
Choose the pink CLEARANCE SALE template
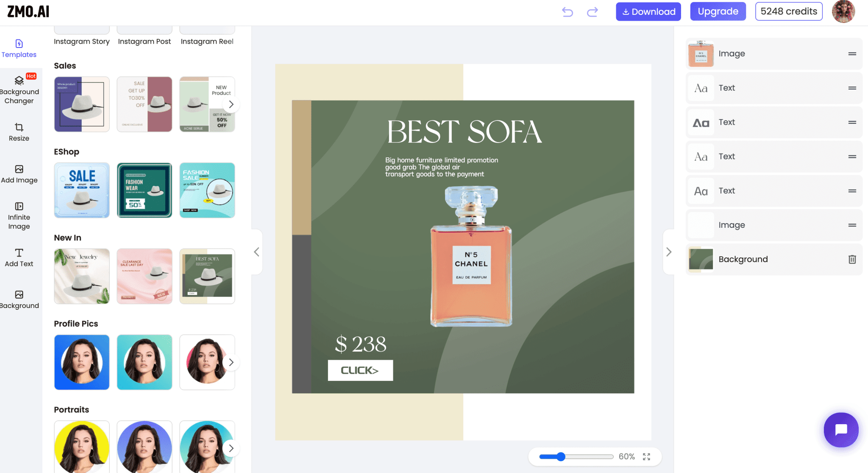(x=145, y=276)
